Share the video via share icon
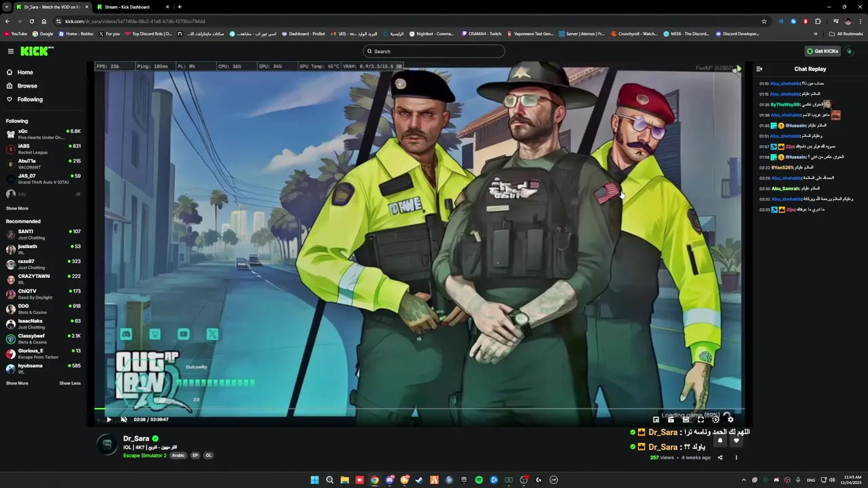The image size is (868, 488). point(720,457)
